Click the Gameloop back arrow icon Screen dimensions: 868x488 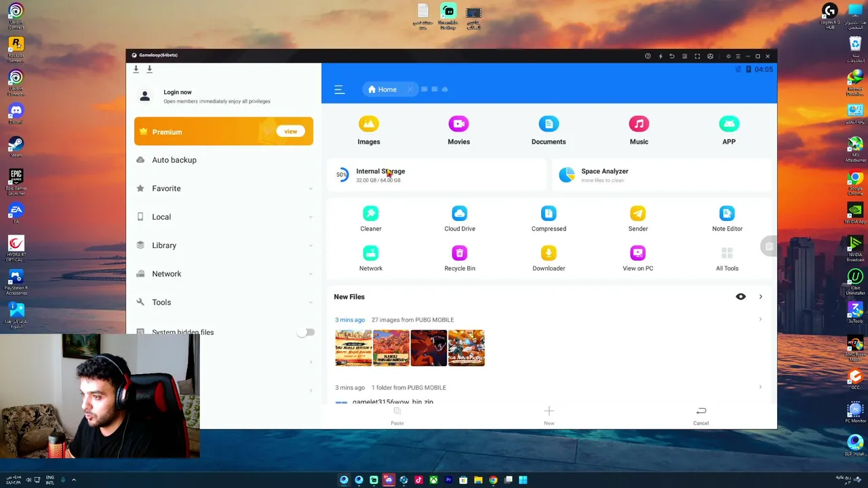click(672, 56)
